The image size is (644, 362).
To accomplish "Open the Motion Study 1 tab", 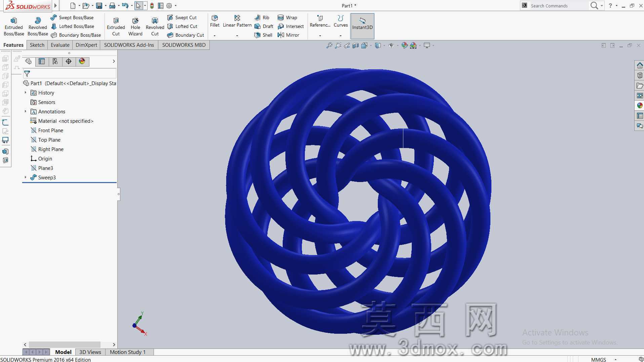I will click(x=128, y=352).
